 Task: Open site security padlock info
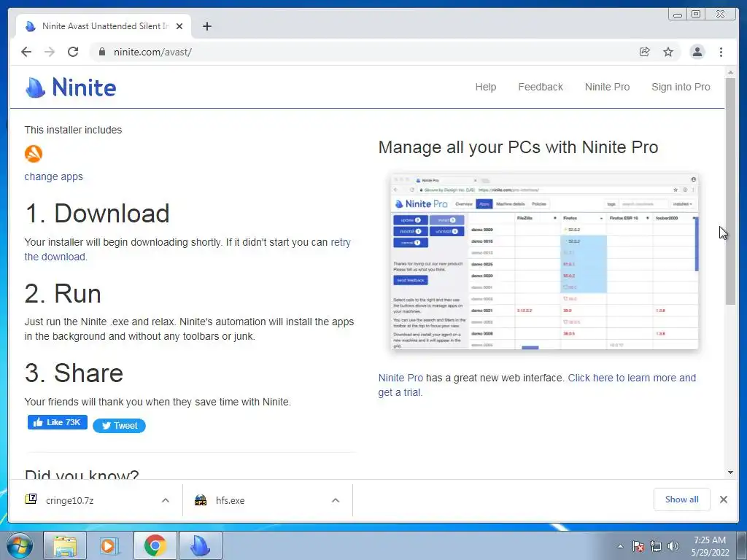[x=102, y=52]
